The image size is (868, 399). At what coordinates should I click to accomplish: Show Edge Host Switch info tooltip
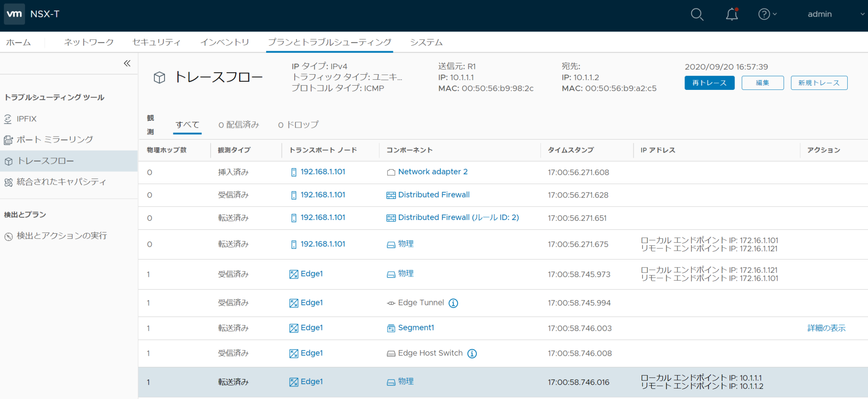click(x=472, y=353)
